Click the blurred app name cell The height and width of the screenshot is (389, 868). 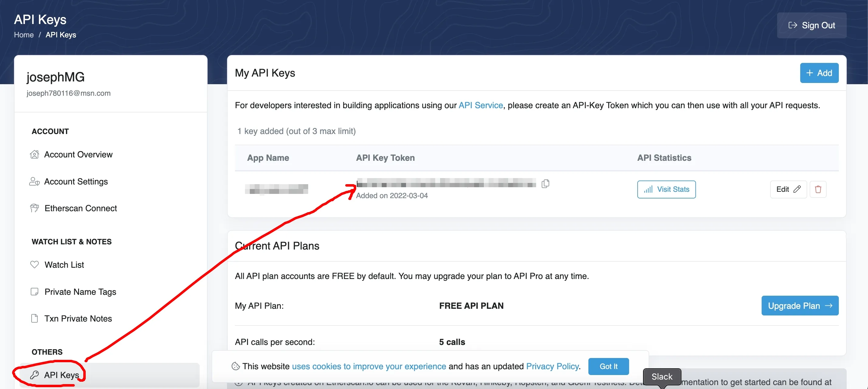point(276,189)
